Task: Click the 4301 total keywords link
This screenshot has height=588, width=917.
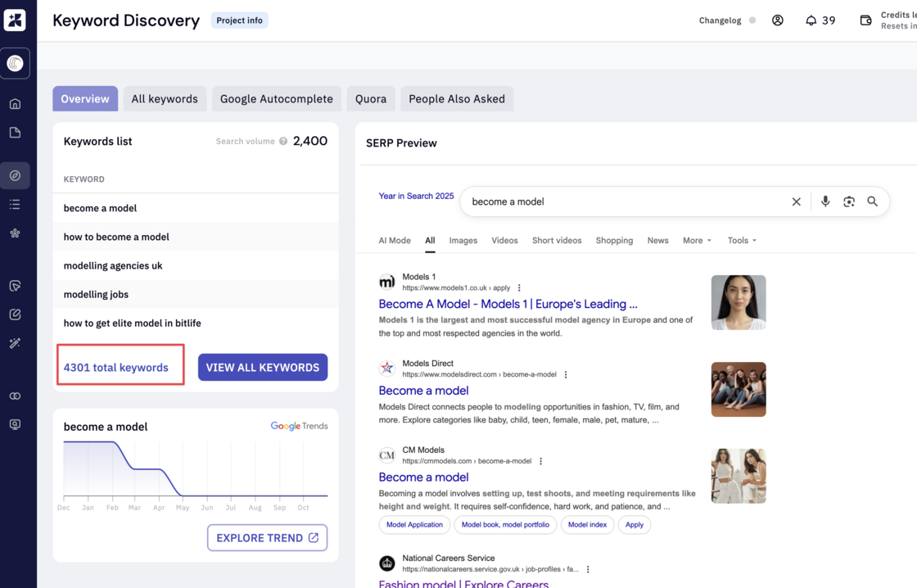Action: (x=115, y=368)
